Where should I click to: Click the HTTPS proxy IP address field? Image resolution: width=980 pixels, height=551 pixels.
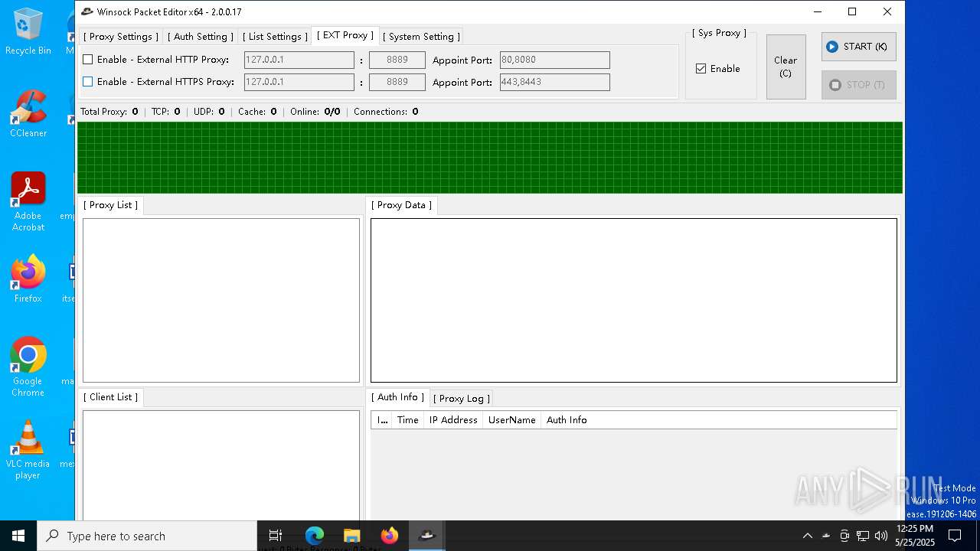click(x=299, y=82)
